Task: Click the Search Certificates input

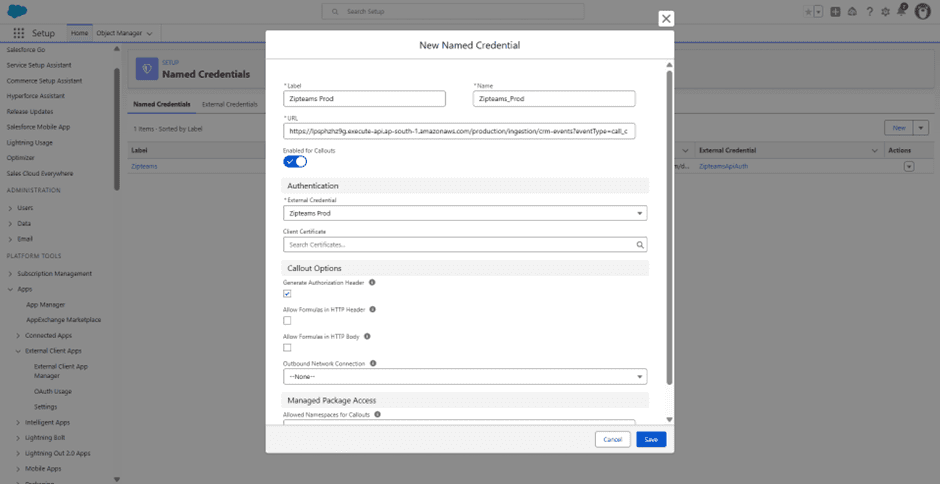Action: [x=465, y=245]
